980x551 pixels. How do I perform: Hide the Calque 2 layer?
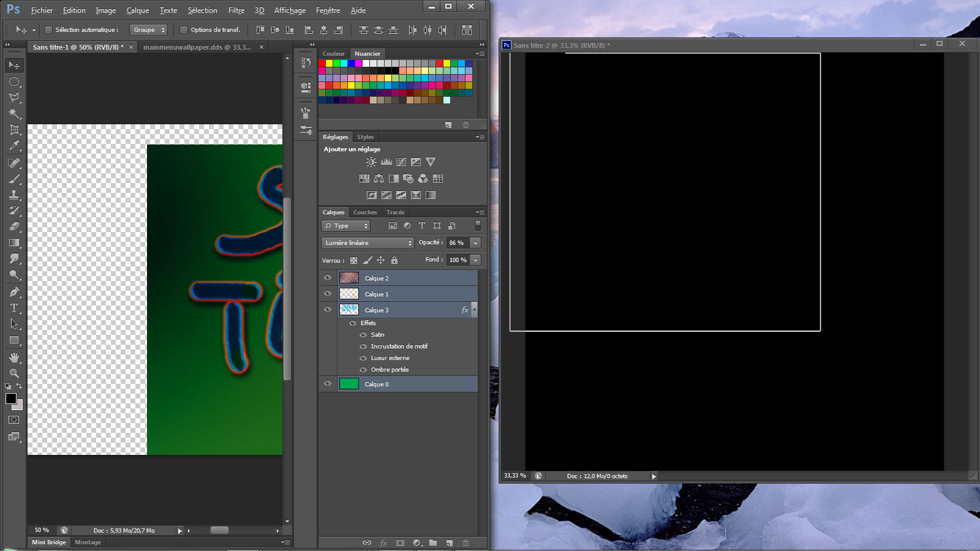point(328,278)
